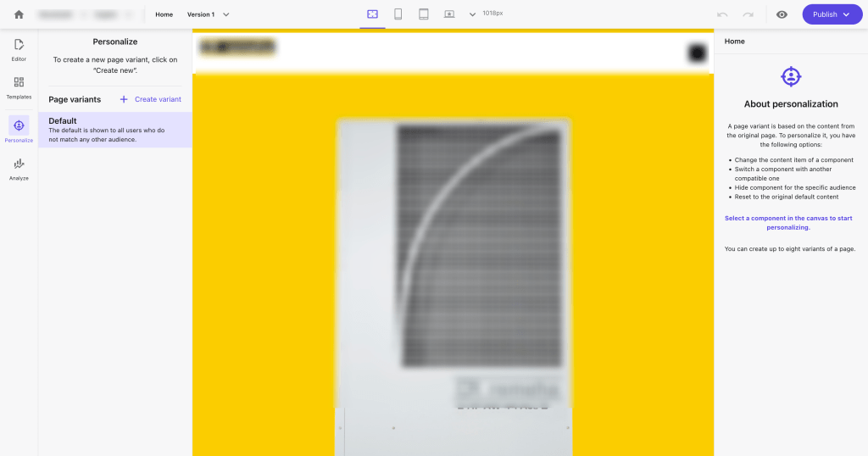This screenshot has width=868, height=456.
Task: Expand more viewport size options
Action: pos(472,15)
